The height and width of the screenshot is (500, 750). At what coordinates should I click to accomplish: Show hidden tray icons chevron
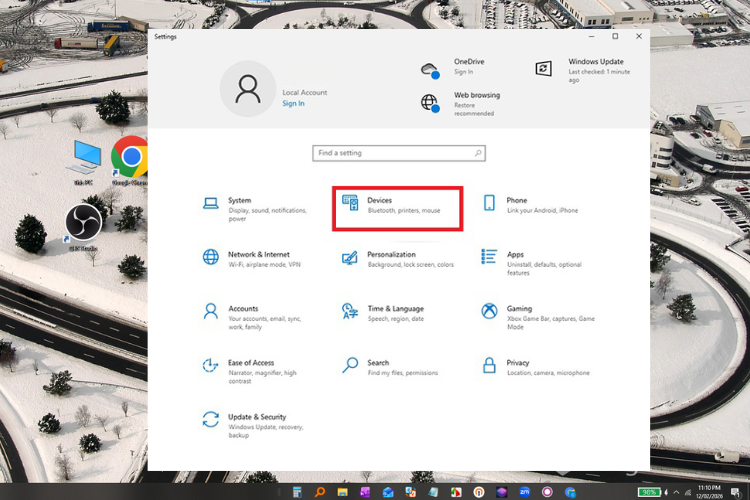pyautogui.click(x=676, y=492)
